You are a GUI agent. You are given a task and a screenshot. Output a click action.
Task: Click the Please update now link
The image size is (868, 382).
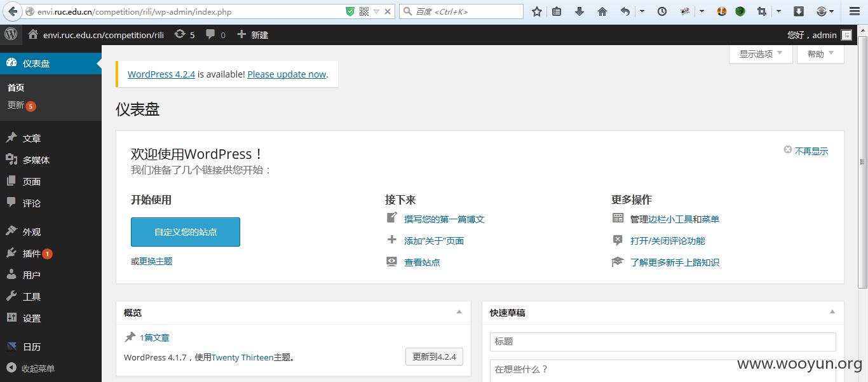(x=287, y=74)
